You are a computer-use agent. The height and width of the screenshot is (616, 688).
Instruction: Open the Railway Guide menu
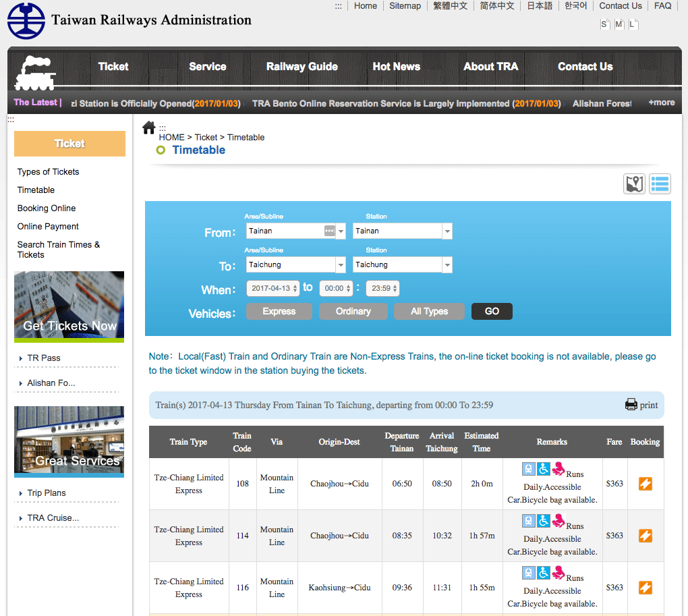tap(302, 67)
